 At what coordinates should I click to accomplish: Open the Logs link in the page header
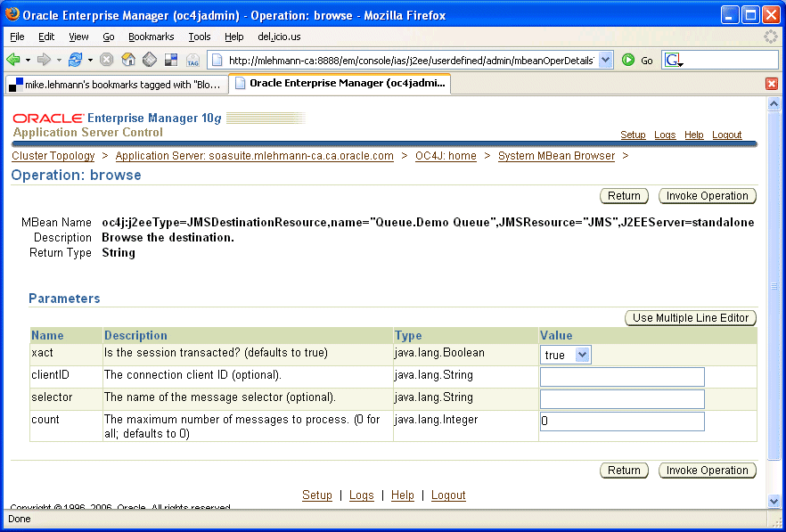pos(665,135)
